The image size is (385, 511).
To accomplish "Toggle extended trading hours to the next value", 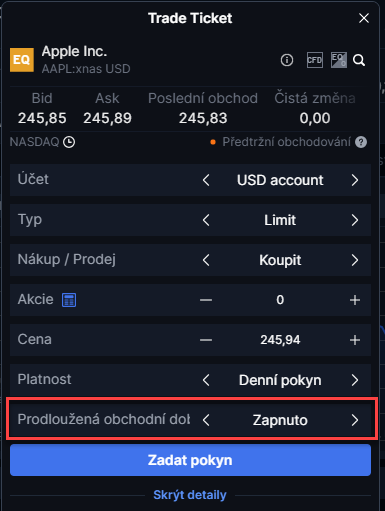I will pos(355,420).
